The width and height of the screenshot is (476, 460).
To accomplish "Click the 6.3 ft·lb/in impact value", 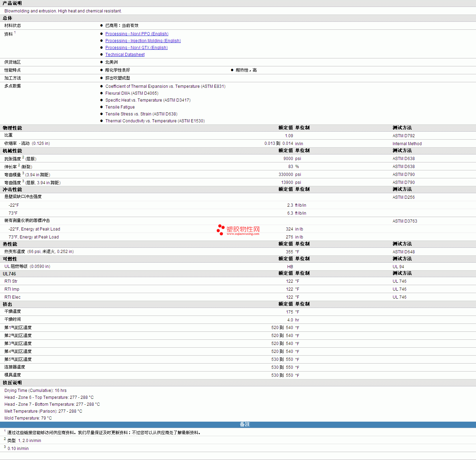I will click(x=297, y=213).
